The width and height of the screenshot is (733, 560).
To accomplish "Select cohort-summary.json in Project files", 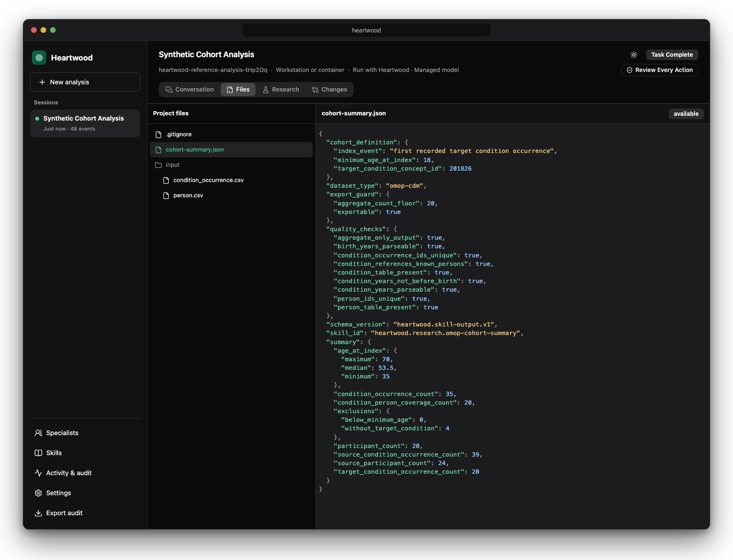I will click(231, 150).
